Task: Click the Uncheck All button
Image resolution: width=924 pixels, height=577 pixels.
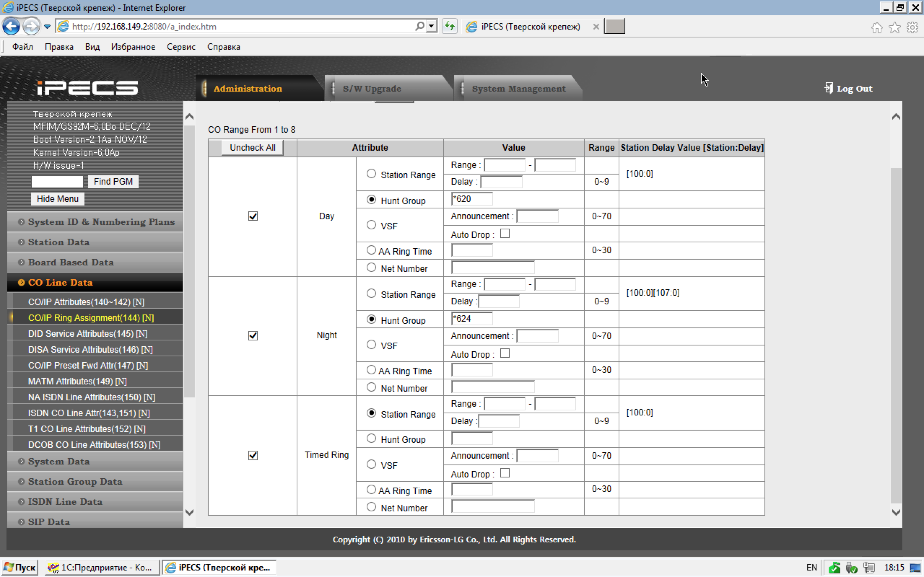Action: click(x=252, y=148)
